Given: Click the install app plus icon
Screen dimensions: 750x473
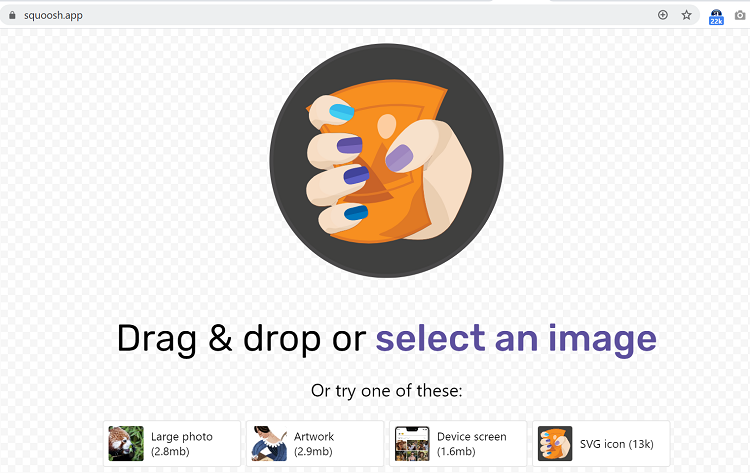Looking at the screenshot, I should point(662,15).
